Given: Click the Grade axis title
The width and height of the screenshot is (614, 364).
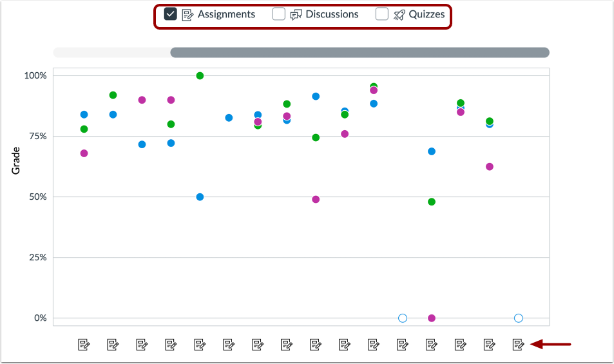Looking at the screenshot, I should (x=15, y=160).
